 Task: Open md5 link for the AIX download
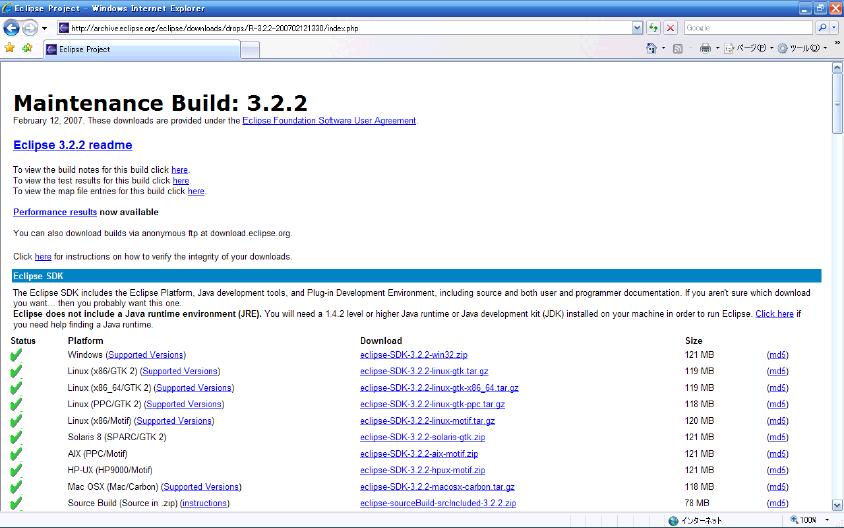click(x=777, y=454)
